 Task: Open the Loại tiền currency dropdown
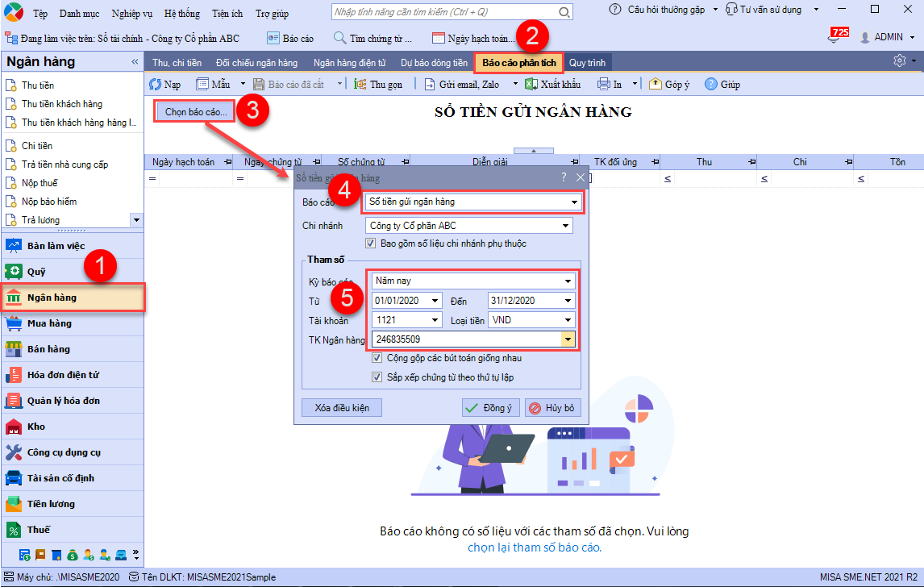click(x=568, y=320)
